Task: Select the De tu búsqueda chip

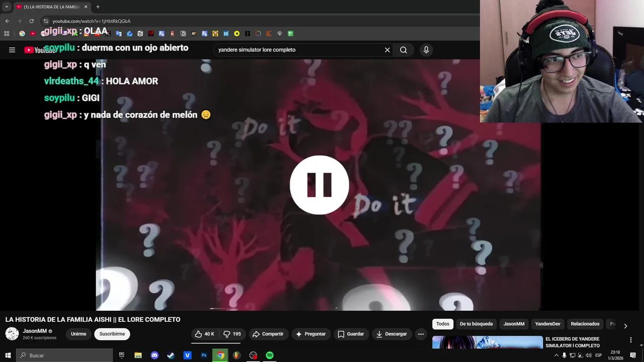Action: click(x=476, y=324)
